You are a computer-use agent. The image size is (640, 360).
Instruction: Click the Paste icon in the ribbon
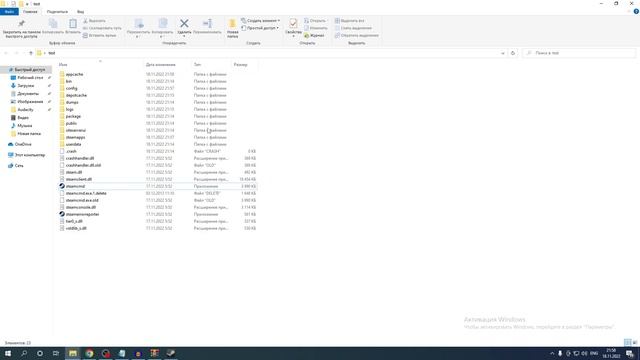[73, 24]
